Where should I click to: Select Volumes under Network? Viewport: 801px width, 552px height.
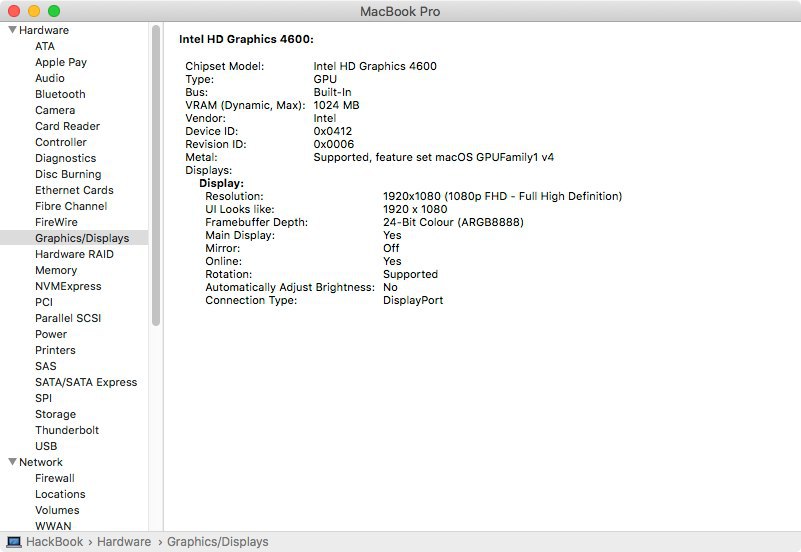[x=57, y=510]
